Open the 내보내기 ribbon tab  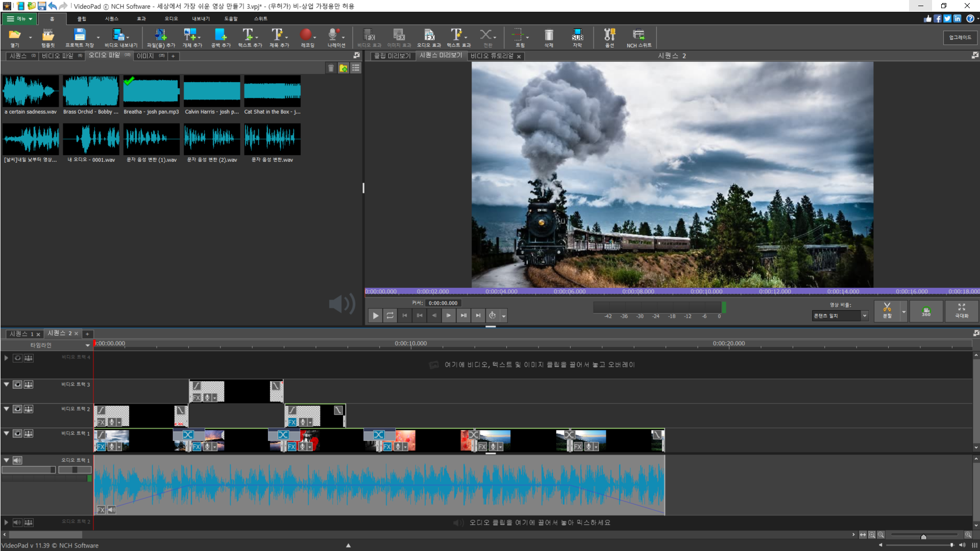(201, 18)
